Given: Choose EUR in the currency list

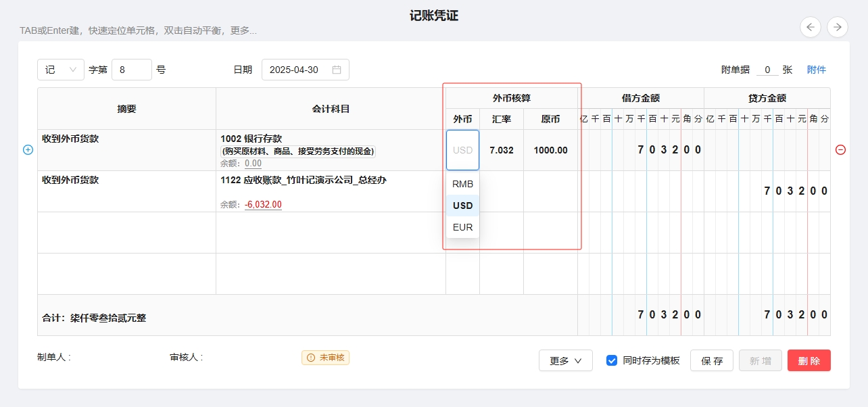Looking at the screenshot, I should coord(462,227).
